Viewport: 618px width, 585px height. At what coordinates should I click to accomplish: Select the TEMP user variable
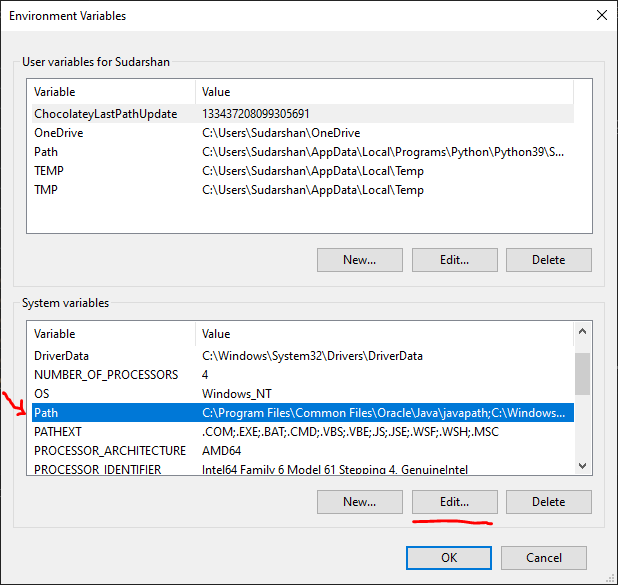[x=49, y=171]
